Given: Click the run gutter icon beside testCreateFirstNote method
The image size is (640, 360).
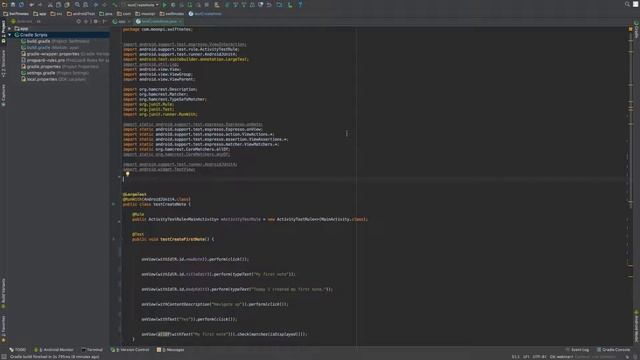Looking at the screenshot, I should point(114,239).
